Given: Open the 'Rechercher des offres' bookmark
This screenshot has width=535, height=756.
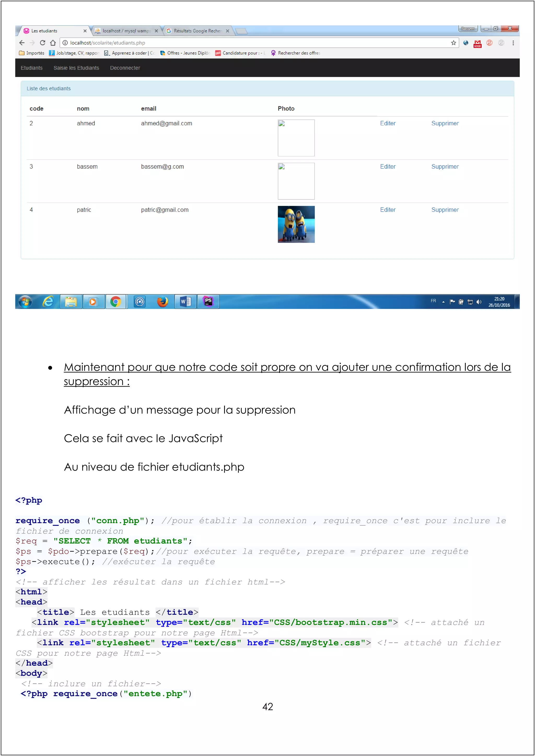Looking at the screenshot, I should click(295, 53).
